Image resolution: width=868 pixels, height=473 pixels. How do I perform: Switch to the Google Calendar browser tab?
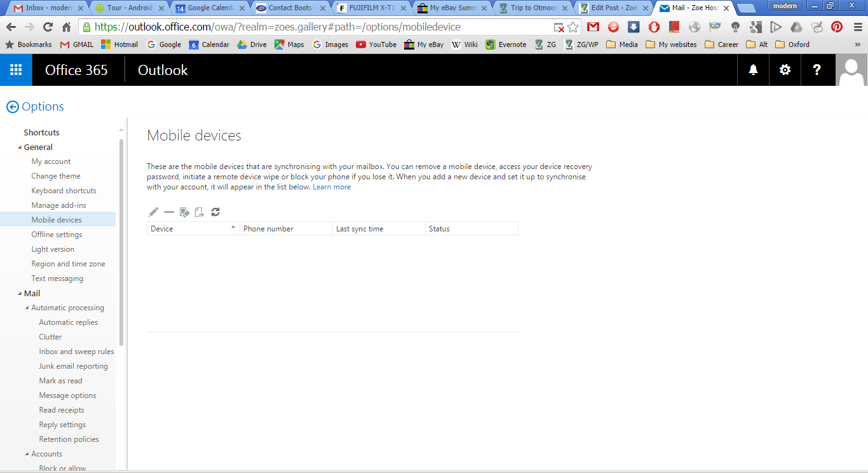pos(210,8)
